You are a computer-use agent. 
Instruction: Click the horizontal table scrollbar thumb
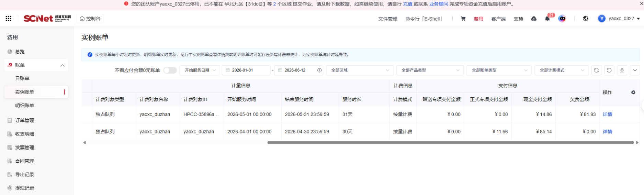pos(451,142)
